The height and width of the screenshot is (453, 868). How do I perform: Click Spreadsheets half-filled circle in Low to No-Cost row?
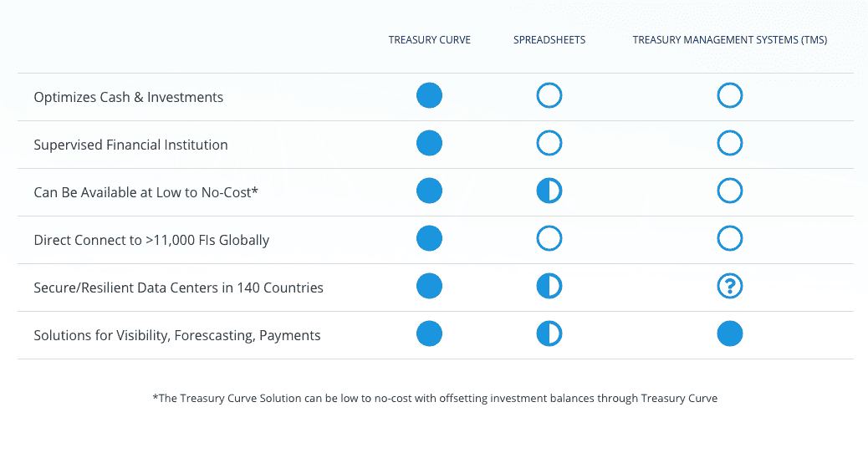(x=549, y=191)
